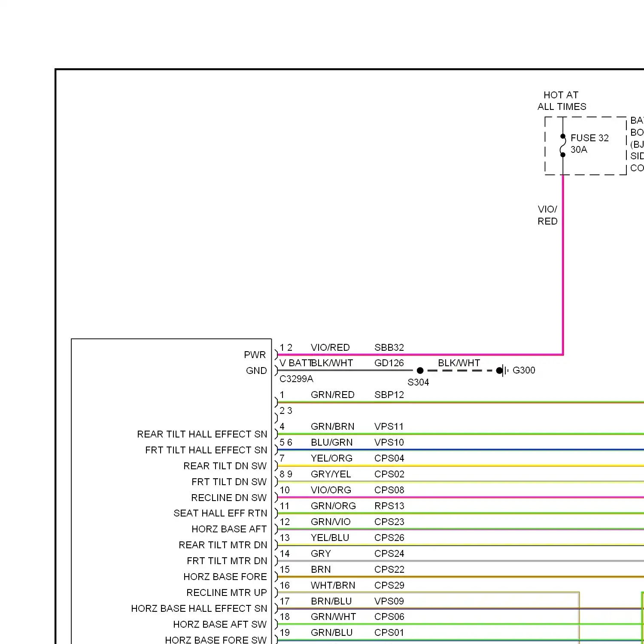644x644 pixels.
Task: Select circuit code SBP12
Action: 389,395
